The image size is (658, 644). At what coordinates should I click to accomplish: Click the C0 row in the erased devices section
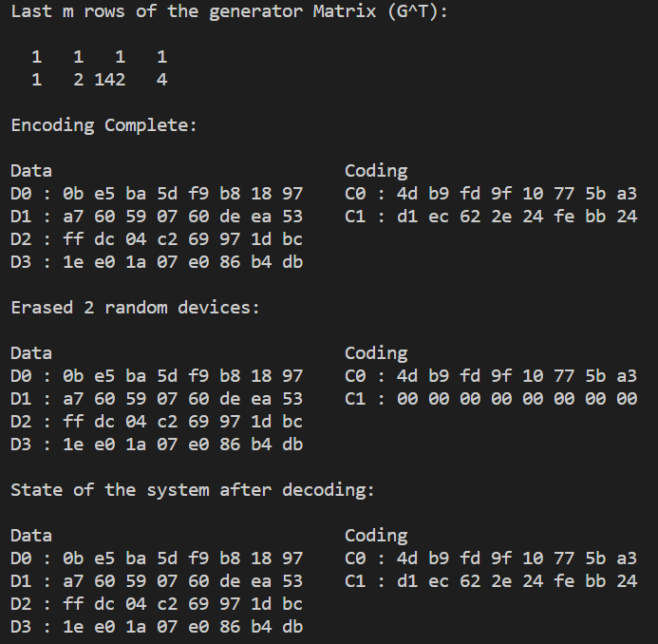tap(491, 376)
